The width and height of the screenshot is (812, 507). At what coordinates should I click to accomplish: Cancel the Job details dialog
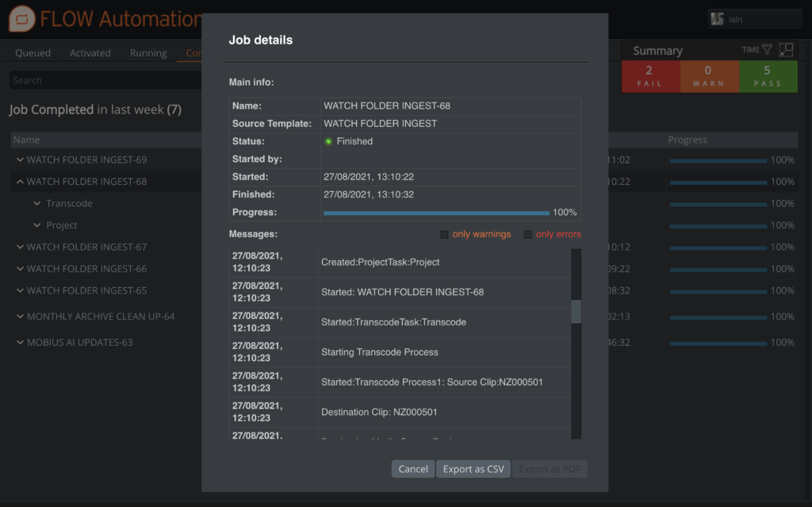412,469
